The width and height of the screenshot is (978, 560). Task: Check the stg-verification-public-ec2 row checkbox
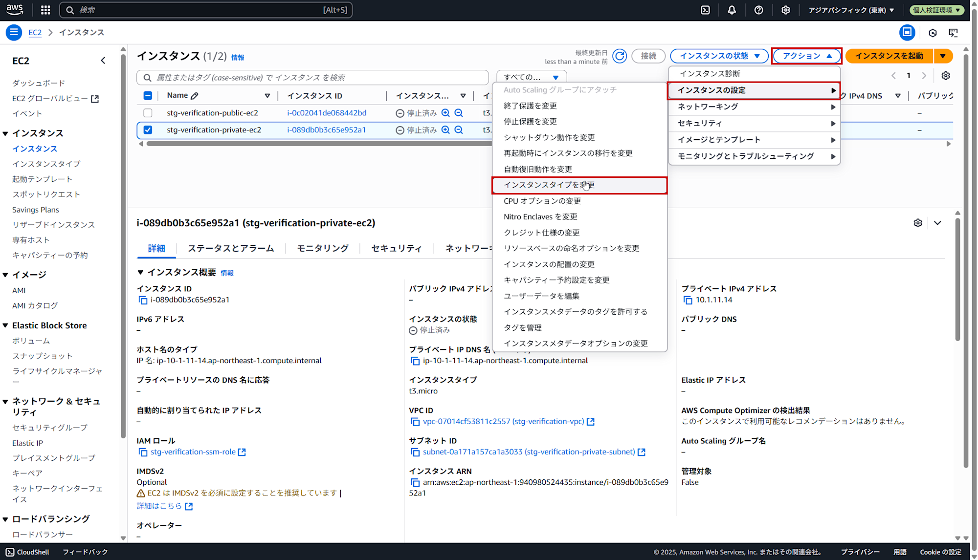[x=148, y=113]
